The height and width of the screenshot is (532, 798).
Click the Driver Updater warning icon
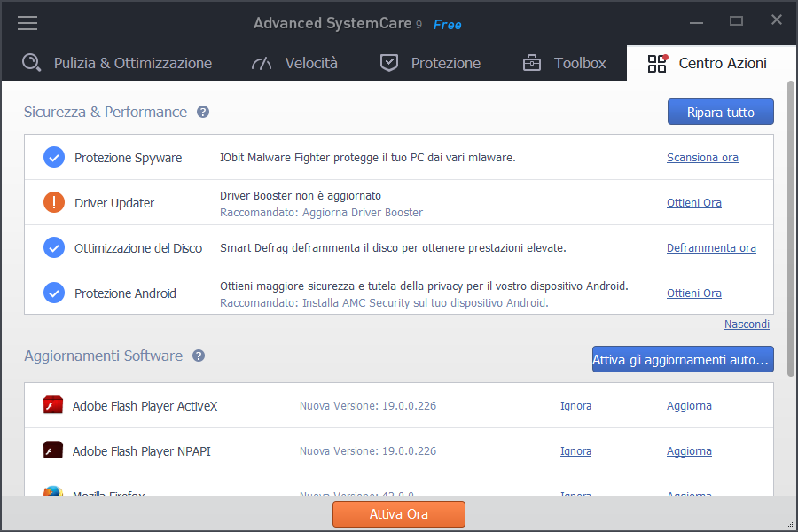(54, 202)
